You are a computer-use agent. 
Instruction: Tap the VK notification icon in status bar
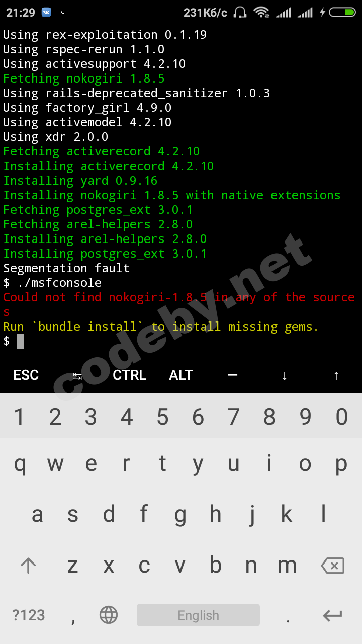[x=46, y=12]
